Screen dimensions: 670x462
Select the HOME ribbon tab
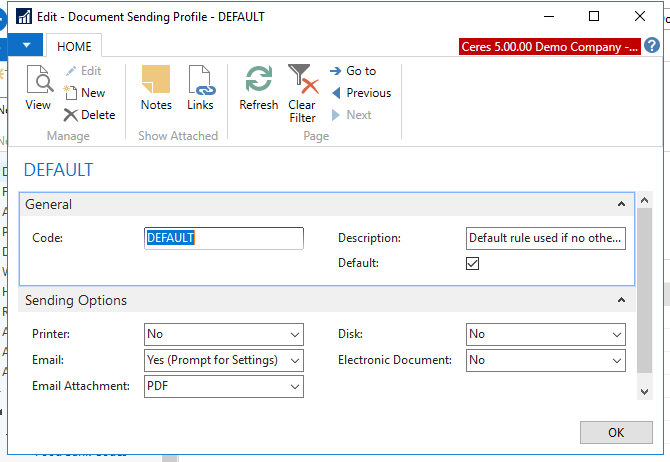74,46
